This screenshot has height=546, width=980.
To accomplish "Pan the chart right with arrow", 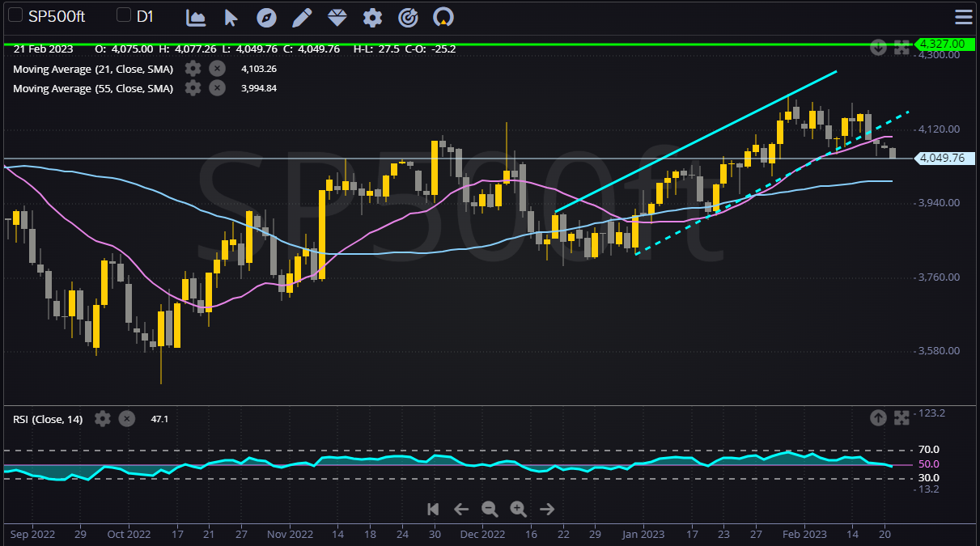I will click(547, 509).
